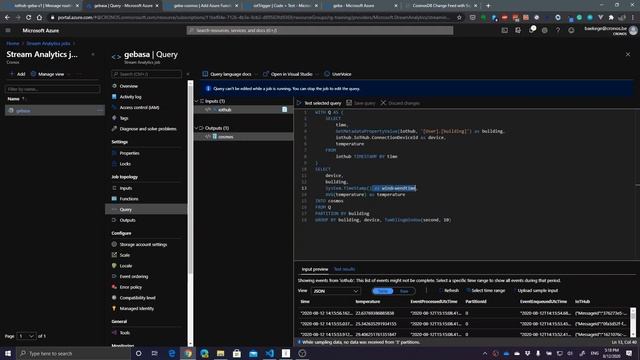Collapse the Outputs (1) tree section
640x360 pixels.
tap(196, 128)
